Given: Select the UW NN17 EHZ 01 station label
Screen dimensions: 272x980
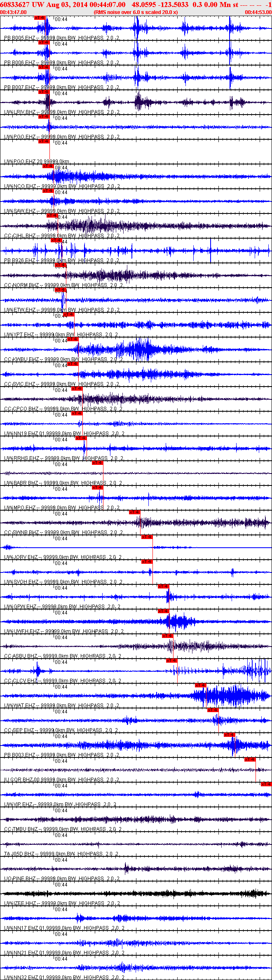Looking at the screenshot, I should tap(64, 928).
